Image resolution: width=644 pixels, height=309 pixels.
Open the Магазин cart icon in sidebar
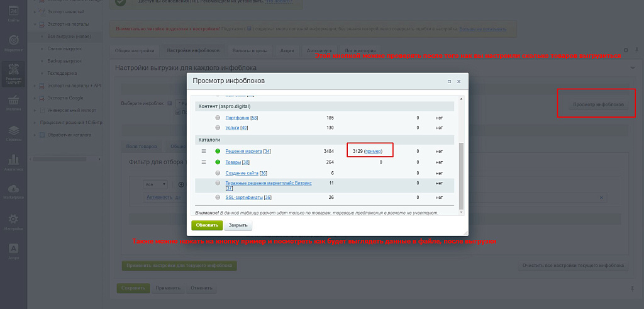(13, 103)
